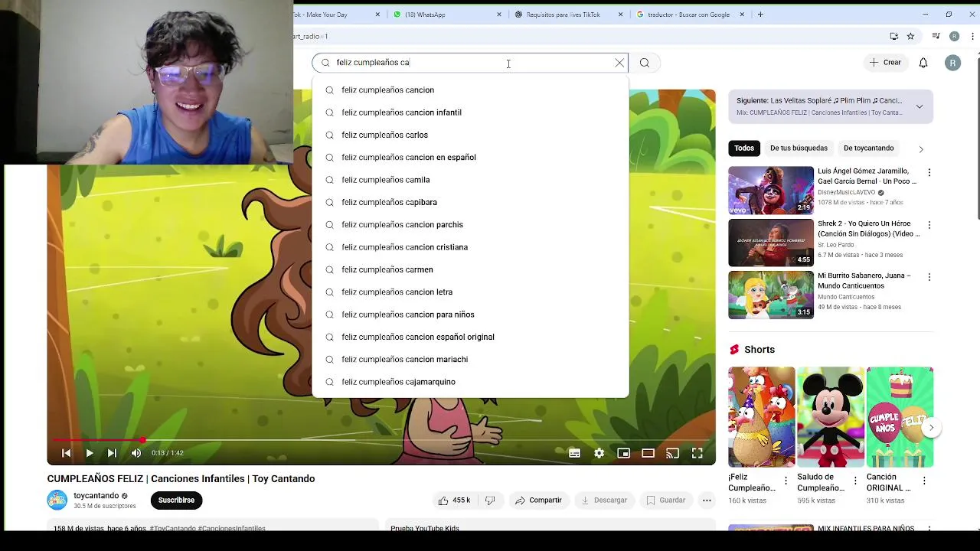This screenshot has width=980, height=551.
Task: Enter fullscreen mode
Action: pyautogui.click(x=697, y=453)
